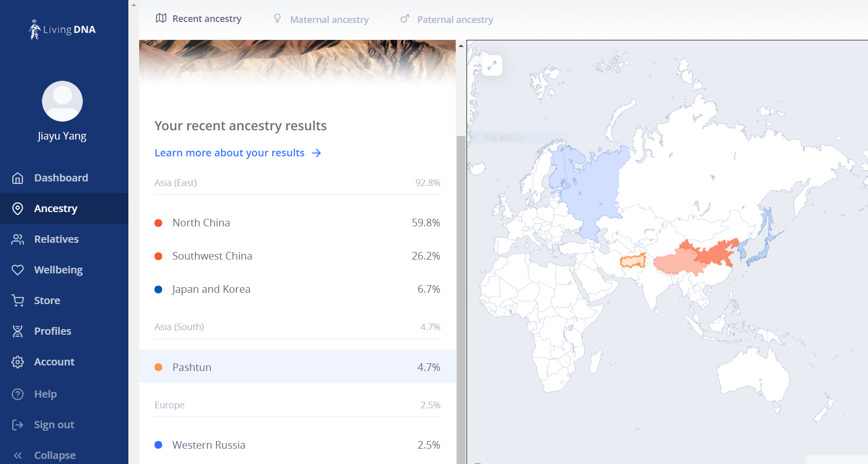Click the user profile avatar
This screenshot has width=868, height=464.
tap(62, 101)
